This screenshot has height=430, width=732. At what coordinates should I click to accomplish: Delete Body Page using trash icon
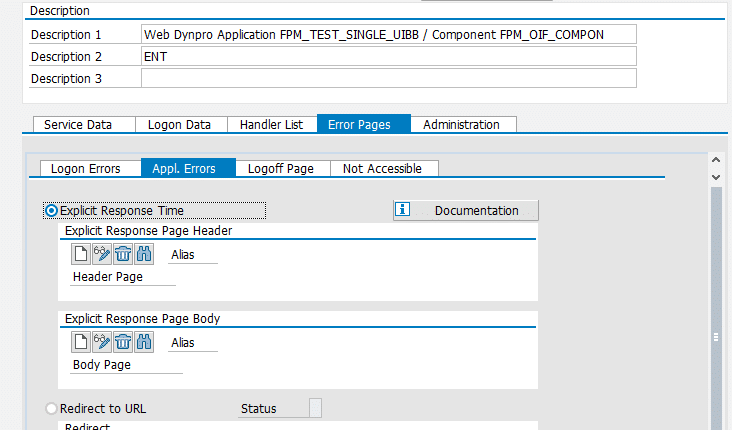(x=123, y=342)
